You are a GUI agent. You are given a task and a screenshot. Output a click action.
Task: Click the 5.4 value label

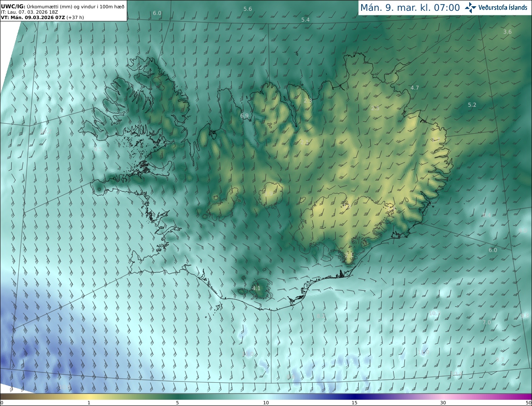[305, 20]
